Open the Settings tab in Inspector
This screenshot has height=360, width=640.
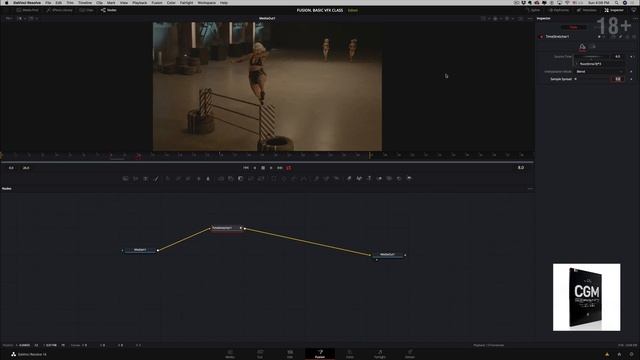tap(593, 47)
